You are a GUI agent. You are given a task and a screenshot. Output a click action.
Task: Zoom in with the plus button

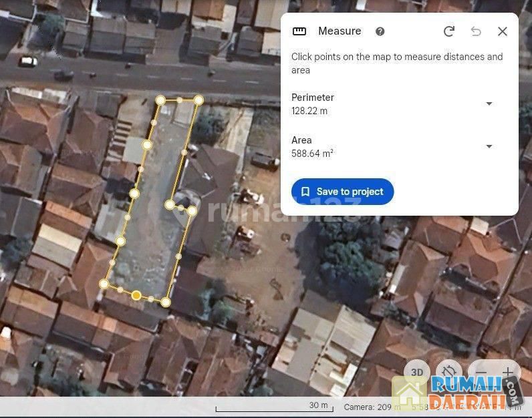[x=508, y=373]
